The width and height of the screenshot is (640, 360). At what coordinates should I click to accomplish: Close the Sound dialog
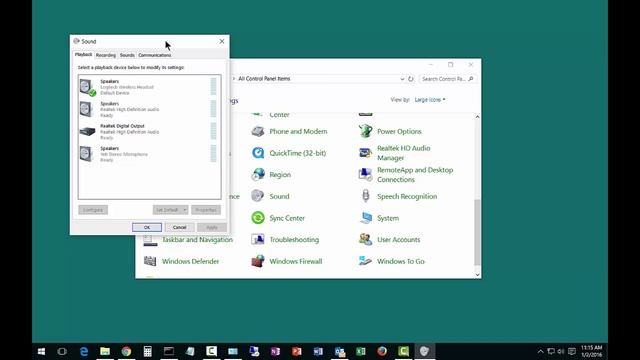[222, 41]
